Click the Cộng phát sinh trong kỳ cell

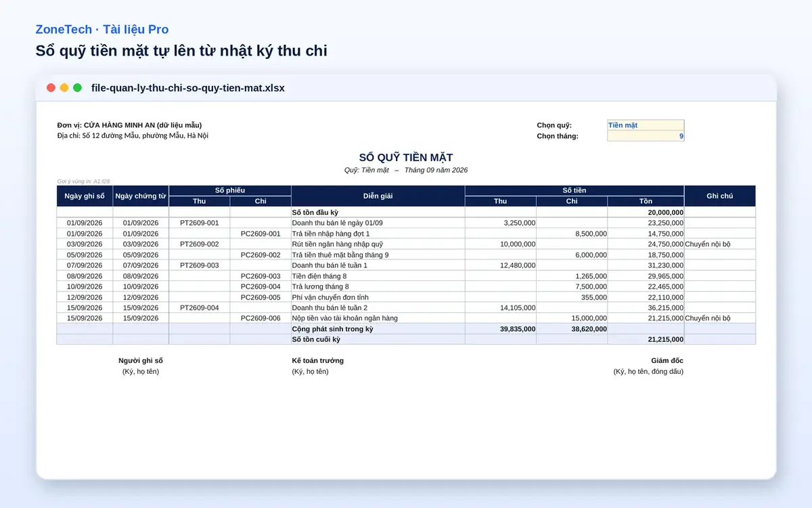[378, 329]
